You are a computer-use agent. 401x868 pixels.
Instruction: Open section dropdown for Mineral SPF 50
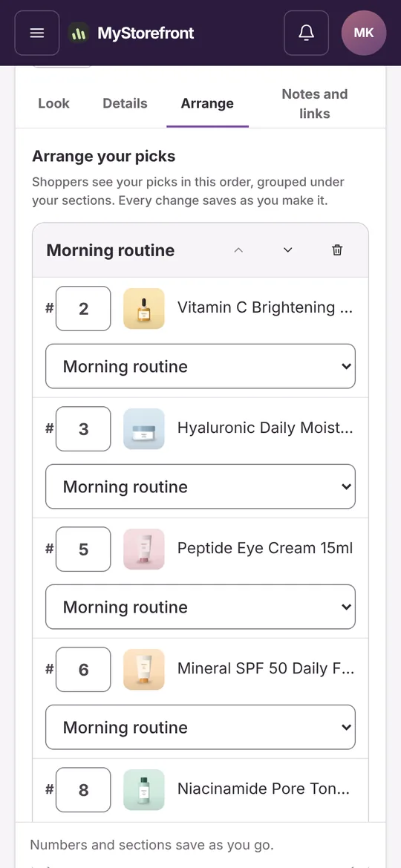click(x=200, y=727)
